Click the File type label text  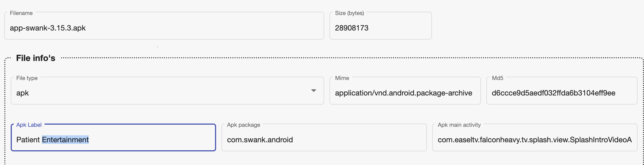coord(27,78)
